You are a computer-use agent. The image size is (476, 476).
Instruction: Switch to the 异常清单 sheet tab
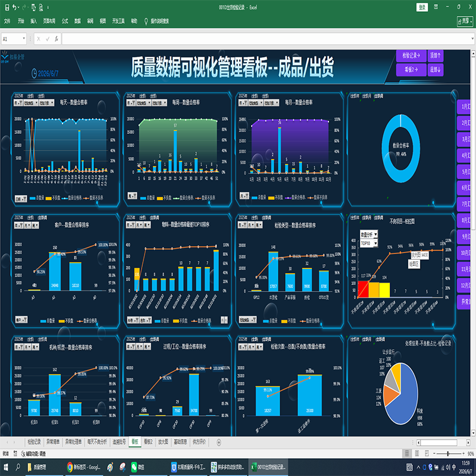[x=53, y=442]
